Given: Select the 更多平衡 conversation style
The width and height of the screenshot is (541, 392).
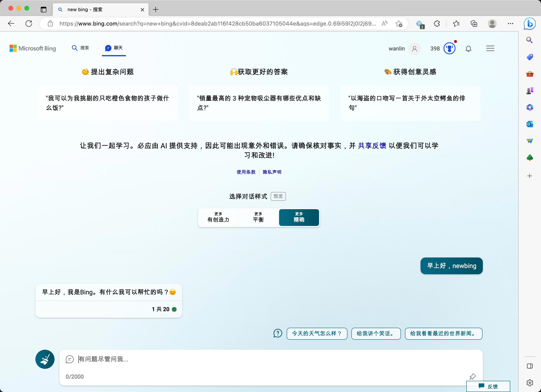Looking at the screenshot, I should coord(258,217).
